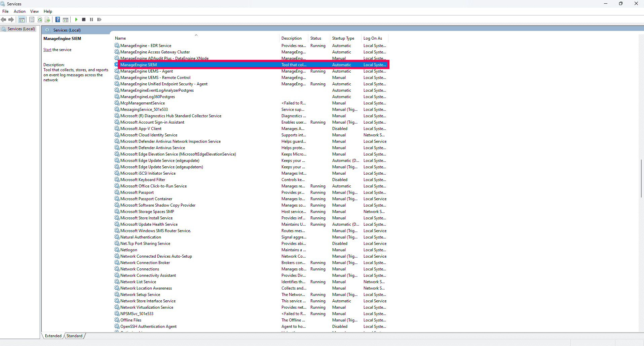Stop the service with the toolbar stop icon
This screenshot has width=644, height=346.
point(84,19)
